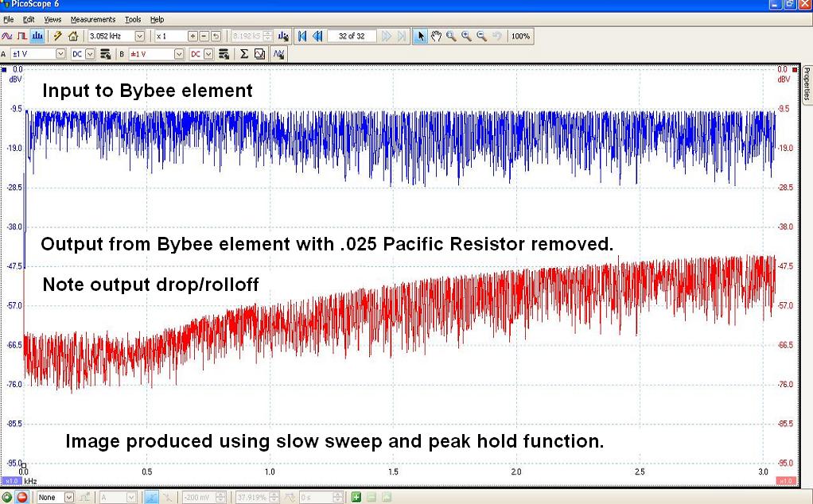Image resolution: width=813 pixels, height=504 pixels.
Task: Select the Hand drag tool
Action: [x=436, y=37]
